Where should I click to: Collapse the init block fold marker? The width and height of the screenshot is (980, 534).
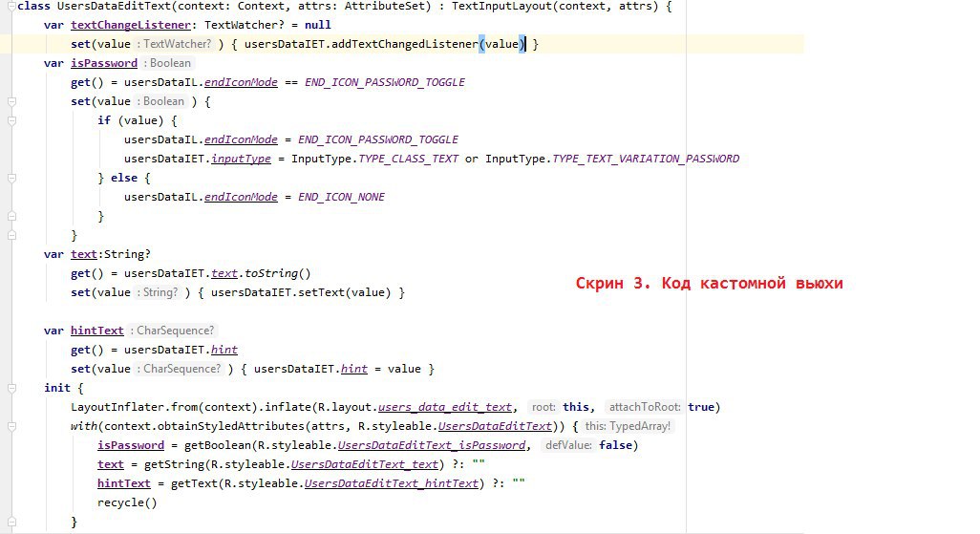click(11, 388)
